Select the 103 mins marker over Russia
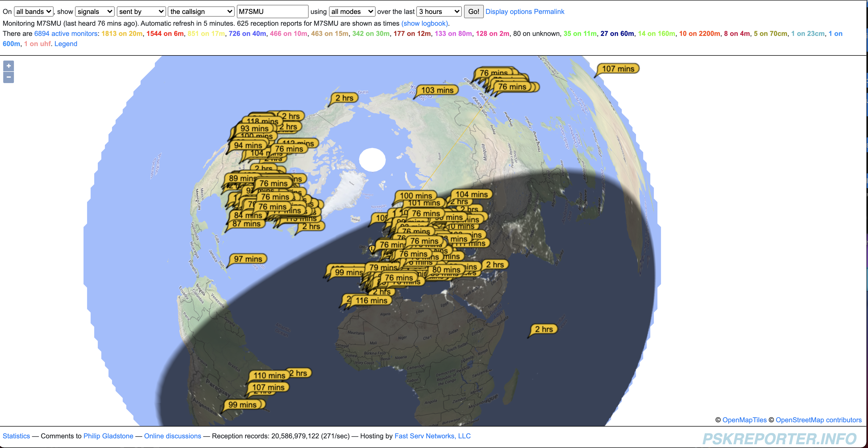 point(437,90)
